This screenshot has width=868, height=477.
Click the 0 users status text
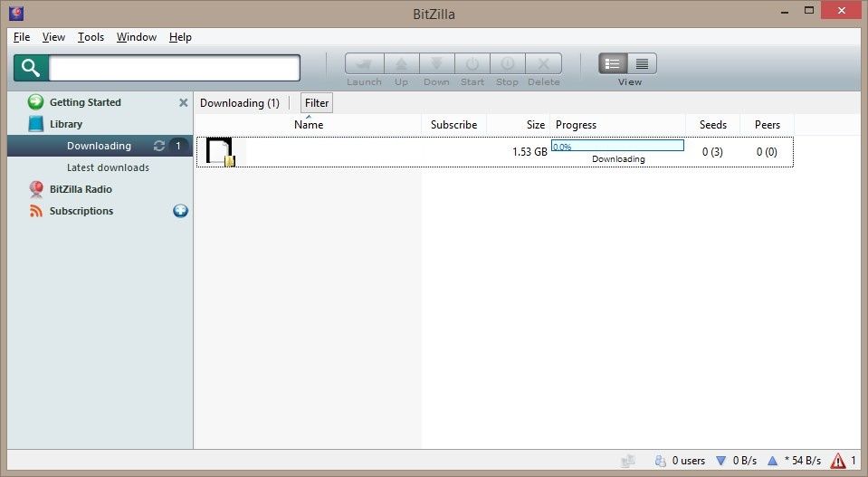[x=689, y=461]
